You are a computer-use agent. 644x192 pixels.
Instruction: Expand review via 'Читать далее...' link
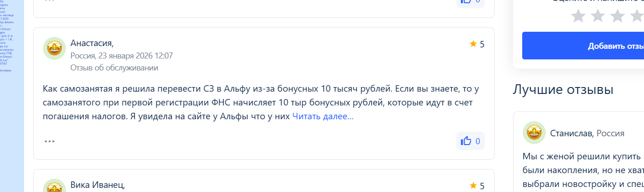322,116
